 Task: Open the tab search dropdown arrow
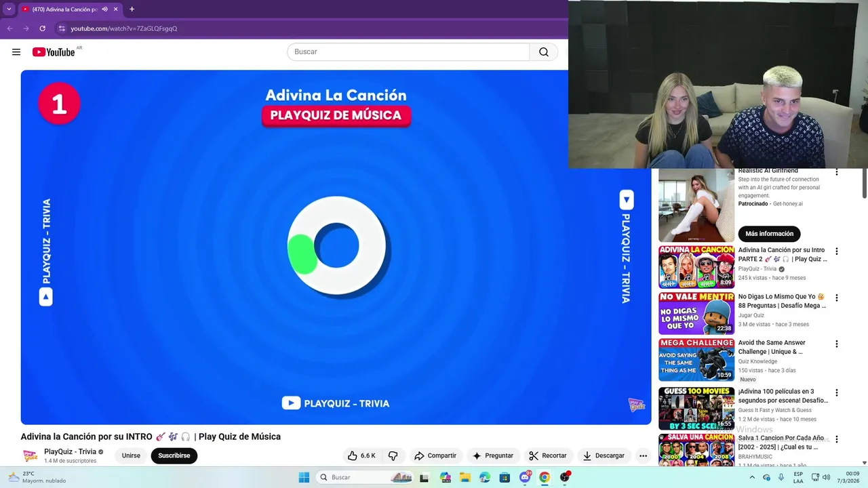coord(9,9)
